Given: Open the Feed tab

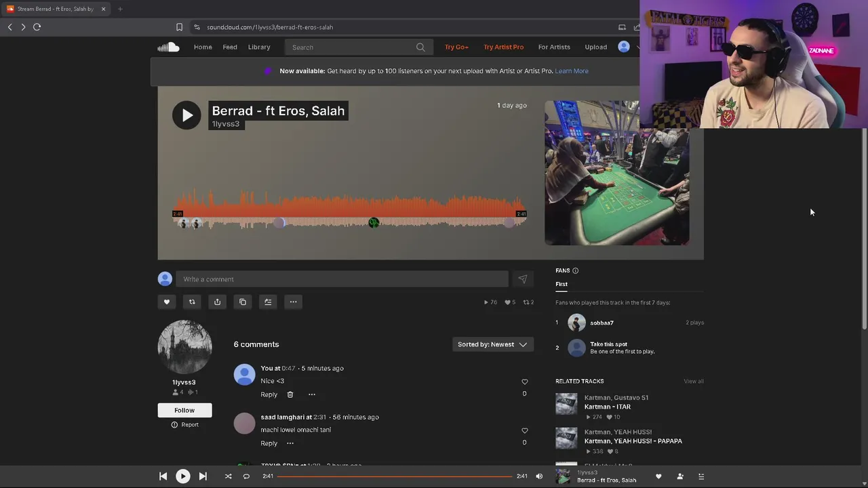Looking at the screenshot, I should pos(230,47).
